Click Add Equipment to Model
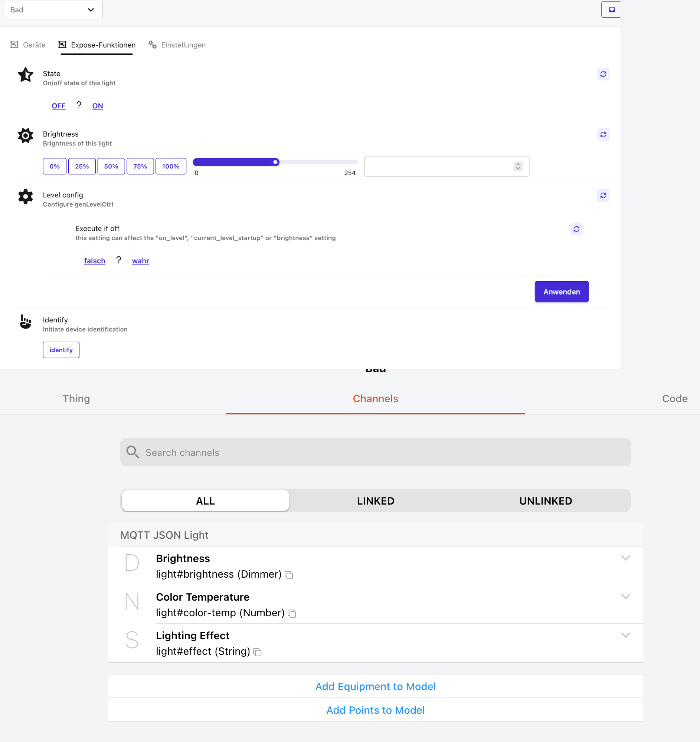This screenshot has height=742, width=700. tap(375, 686)
